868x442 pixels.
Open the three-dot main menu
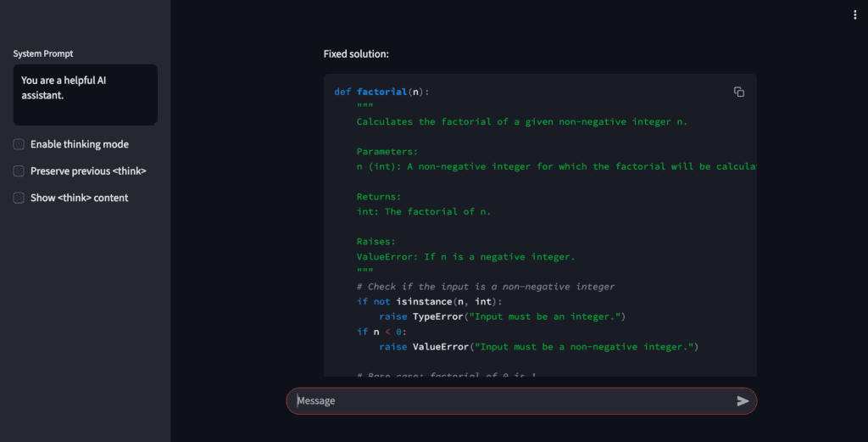point(854,14)
